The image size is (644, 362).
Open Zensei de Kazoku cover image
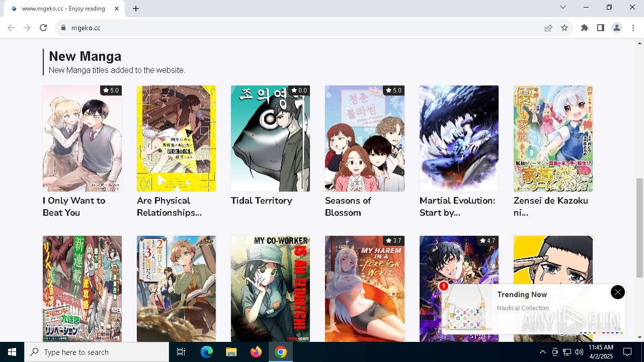(553, 138)
